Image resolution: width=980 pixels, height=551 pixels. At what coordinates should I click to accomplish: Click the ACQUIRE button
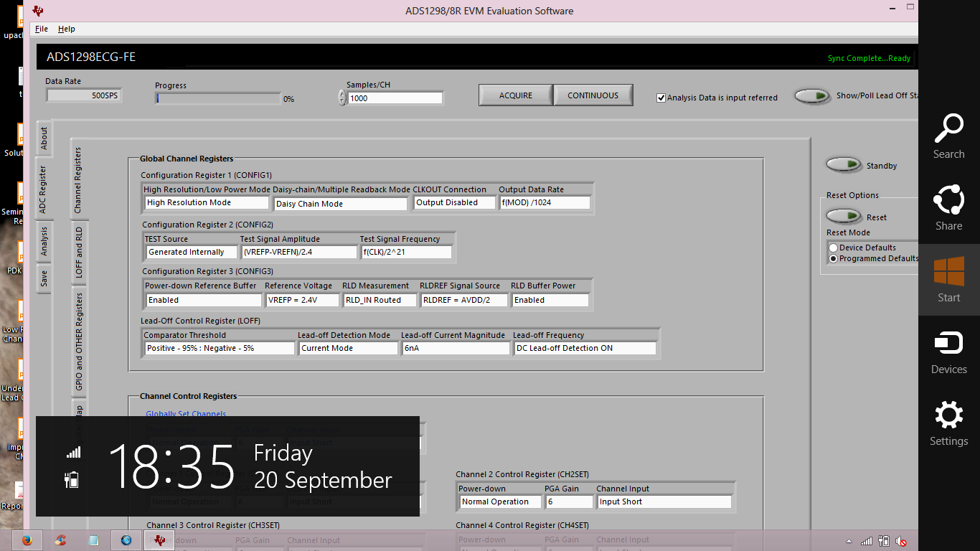click(516, 95)
